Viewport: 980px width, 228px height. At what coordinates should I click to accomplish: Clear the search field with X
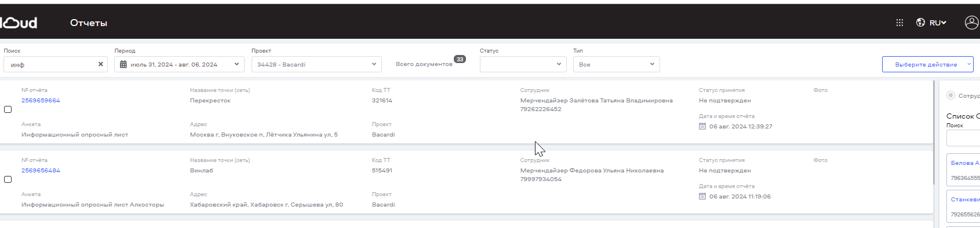tap(100, 64)
